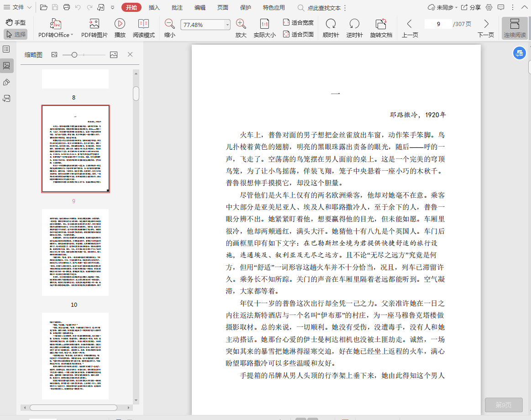Open the 特色应用 tab
Viewport: 531px width, 420px height.
click(273, 7)
